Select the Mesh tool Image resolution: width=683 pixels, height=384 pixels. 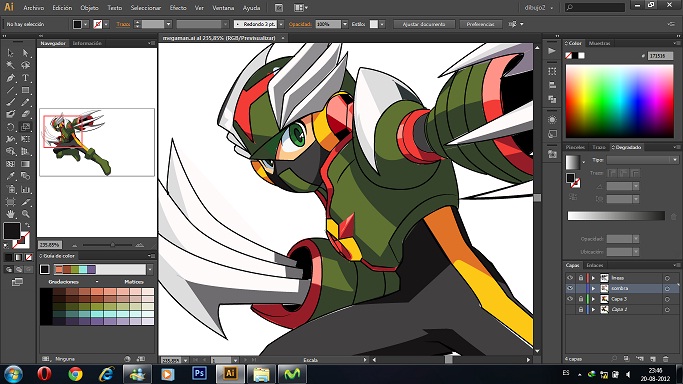(x=10, y=164)
